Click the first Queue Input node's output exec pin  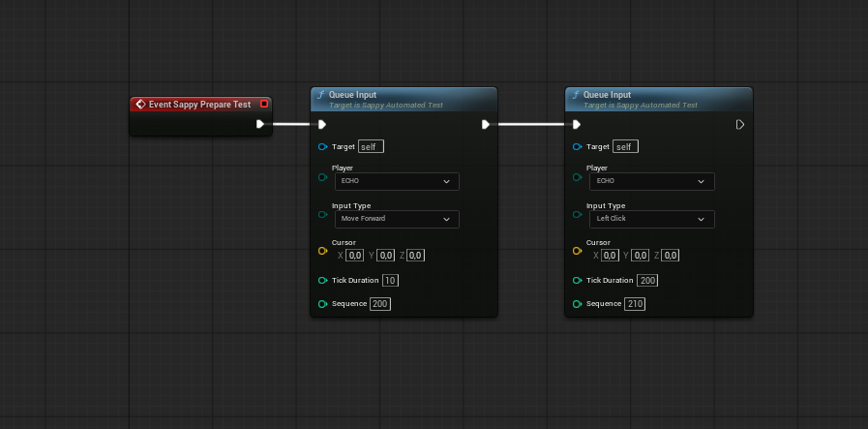pyautogui.click(x=486, y=124)
